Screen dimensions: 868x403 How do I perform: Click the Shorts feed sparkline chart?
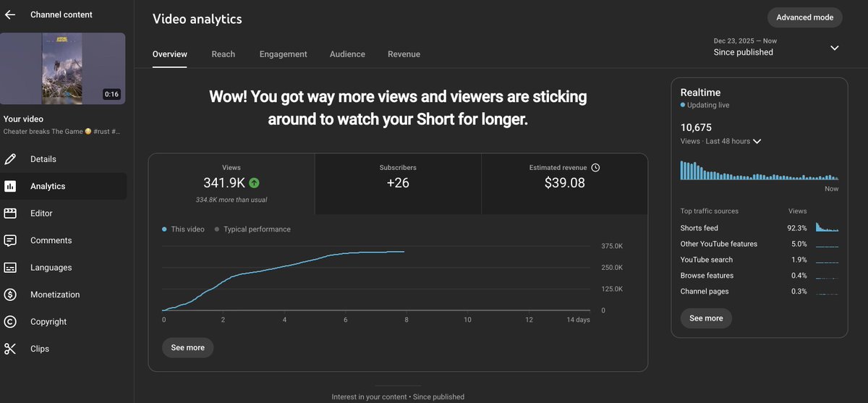(x=827, y=227)
